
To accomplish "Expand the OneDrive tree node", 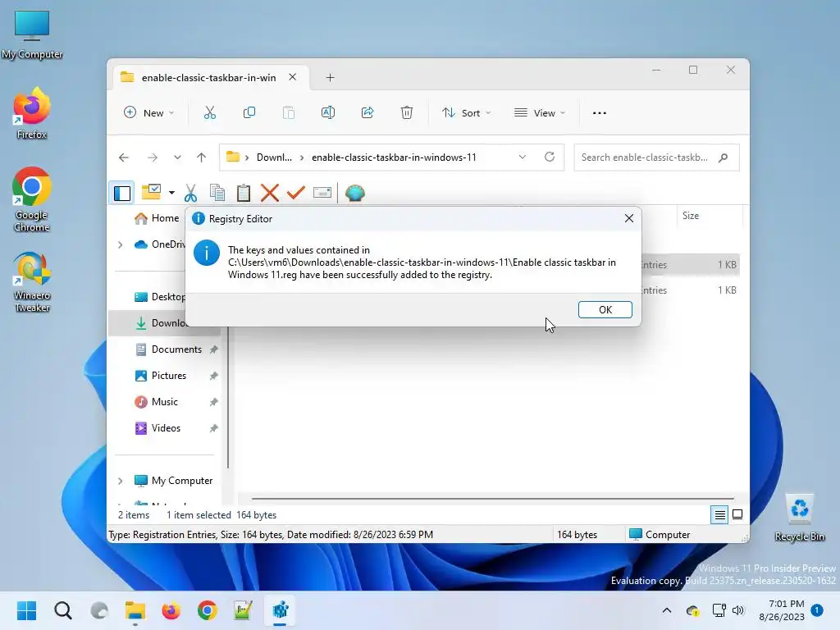I will pos(121,244).
